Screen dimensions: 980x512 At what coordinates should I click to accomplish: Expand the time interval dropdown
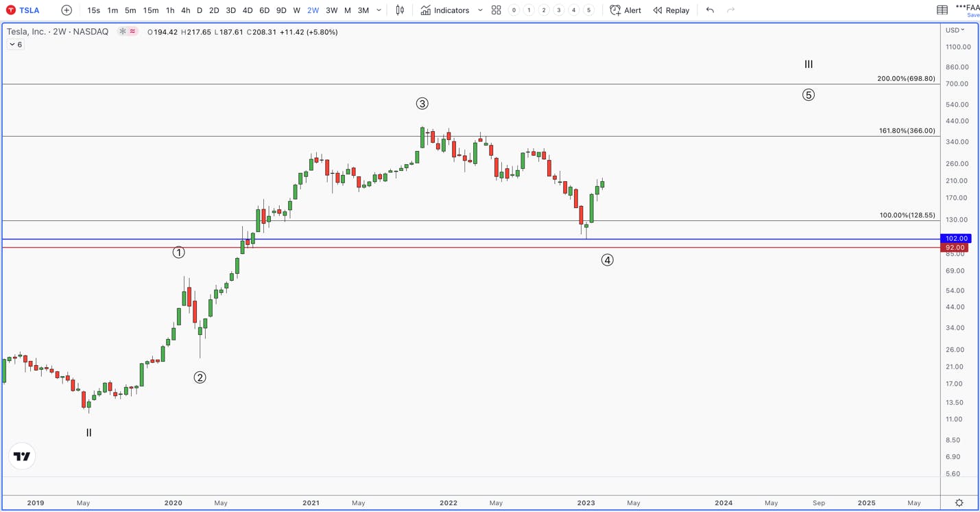tap(379, 10)
